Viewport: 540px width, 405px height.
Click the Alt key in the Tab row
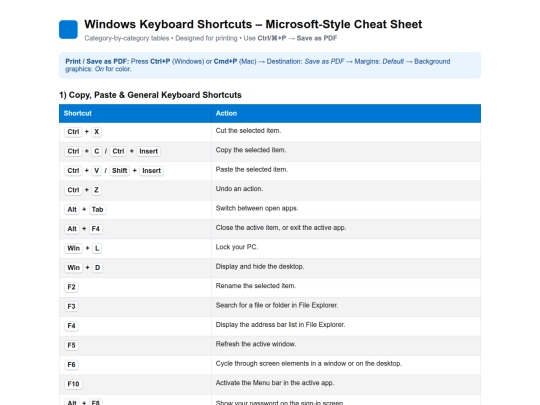[x=72, y=209]
